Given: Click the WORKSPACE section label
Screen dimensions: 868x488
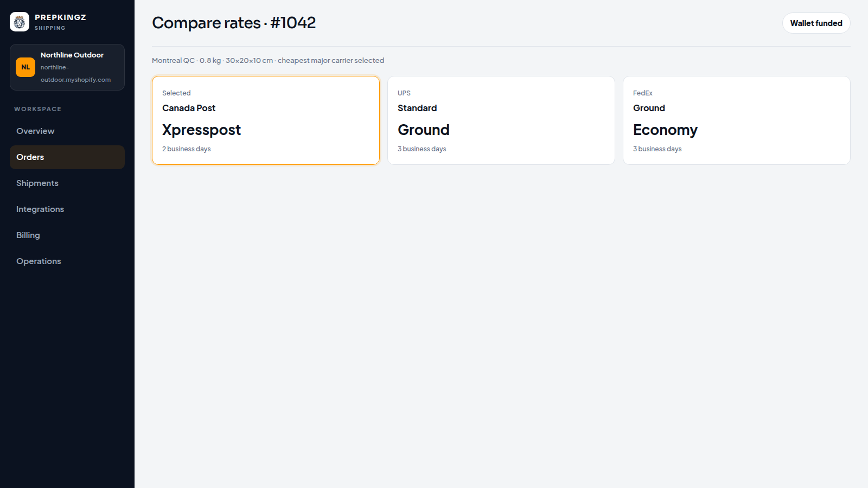Looking at the screenshot, I should [x=38, y=109].
